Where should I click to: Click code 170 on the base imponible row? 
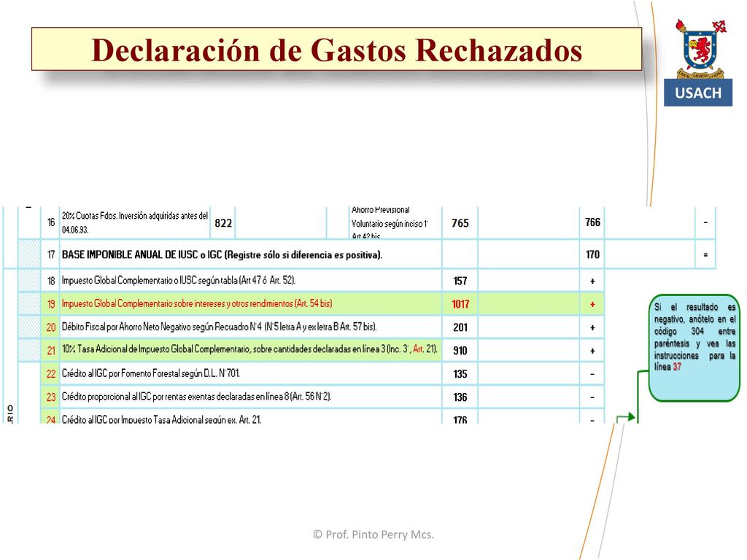[x=592, y=254]
